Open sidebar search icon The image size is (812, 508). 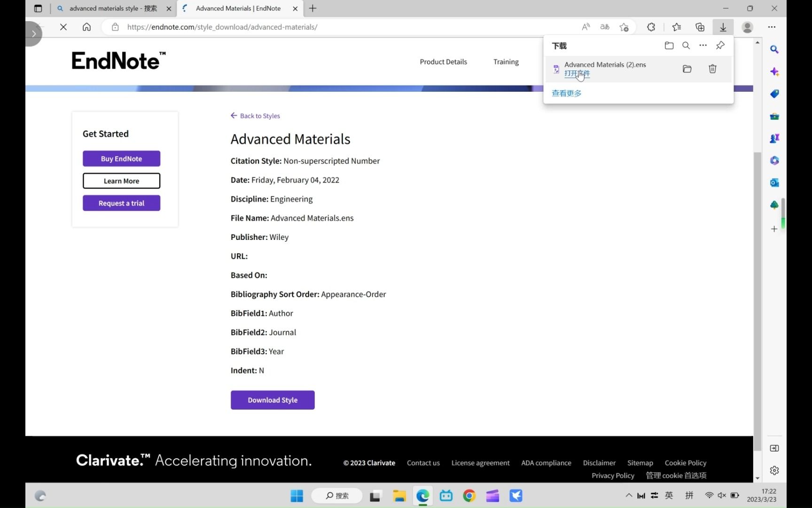pos(774,49)
